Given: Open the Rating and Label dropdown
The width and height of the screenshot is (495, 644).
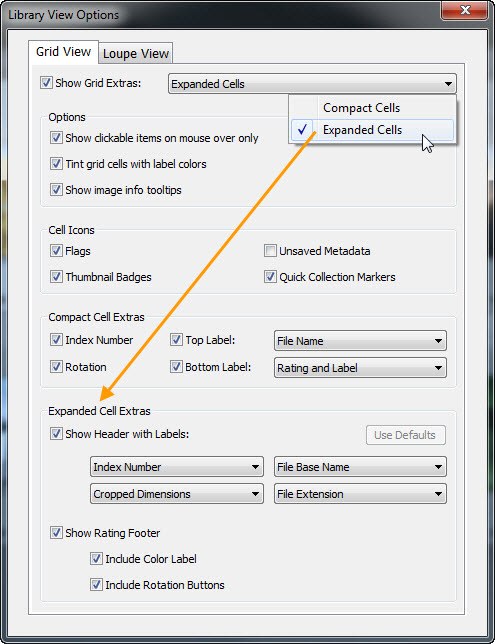Looking at the screenshot, I should click(x=360, y=368).
